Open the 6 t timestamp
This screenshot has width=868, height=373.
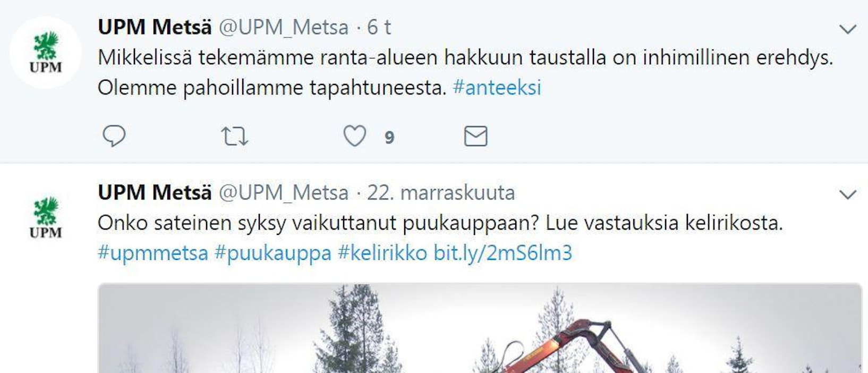(379, 28)
